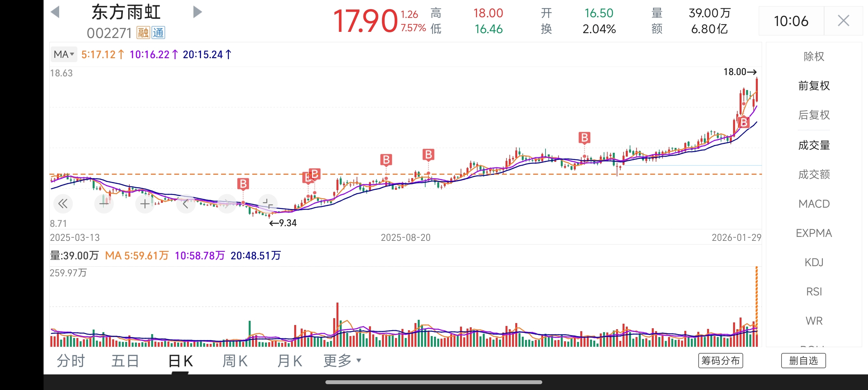Show the MACD sub-indicator
Image resolution: width=868 pixels, height=390 pixels.
(814, 204)
